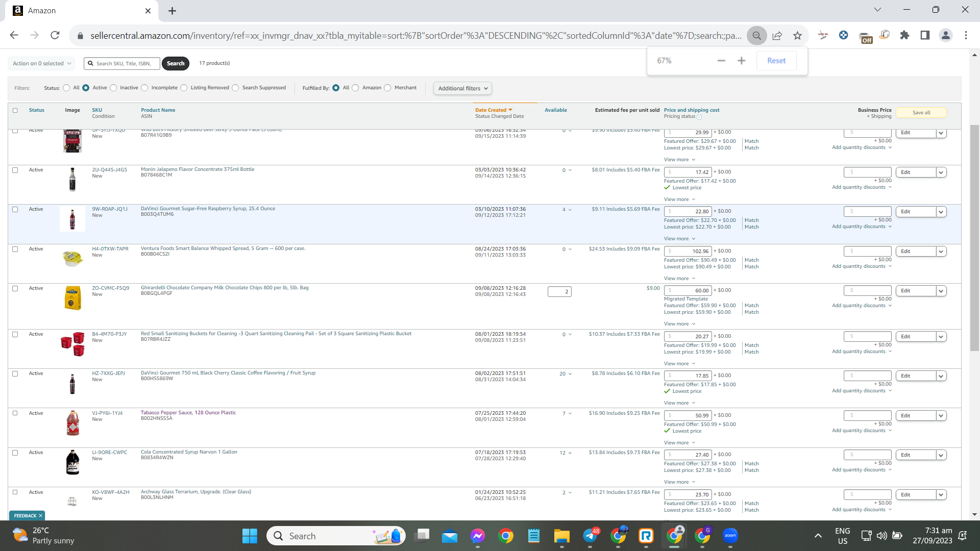Click the page vertical scrollbar

(x=975, y=238)
